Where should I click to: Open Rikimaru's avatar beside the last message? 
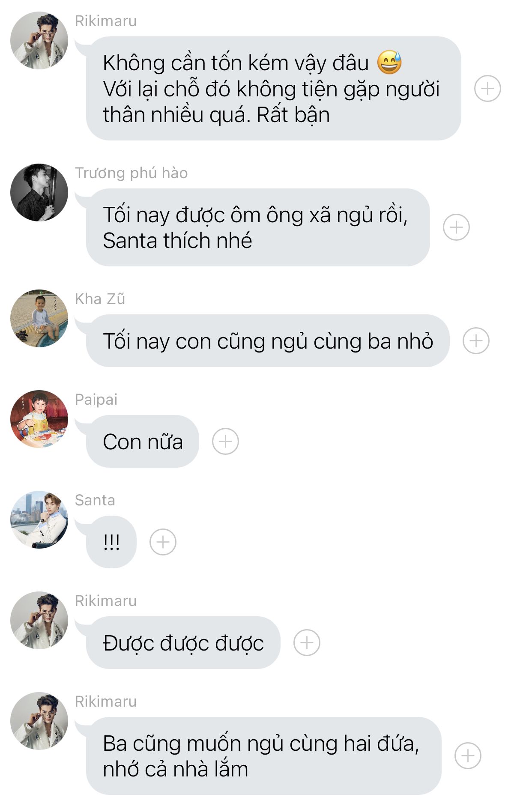coord(39,721)
